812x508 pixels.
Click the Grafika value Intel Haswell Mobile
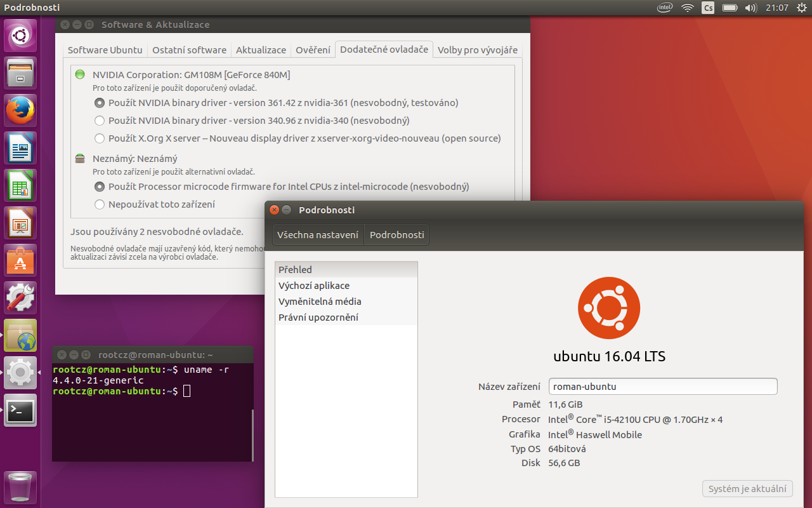(595, 434)
